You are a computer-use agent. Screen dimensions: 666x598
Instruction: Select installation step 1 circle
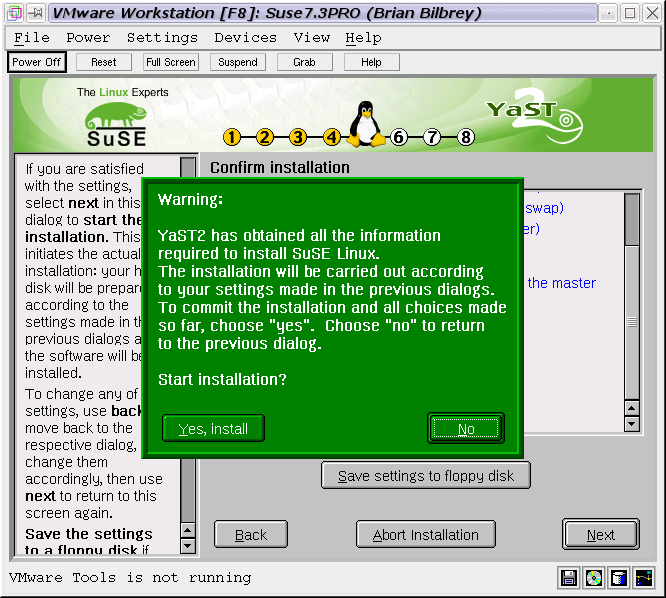click(x=232, y=138)
